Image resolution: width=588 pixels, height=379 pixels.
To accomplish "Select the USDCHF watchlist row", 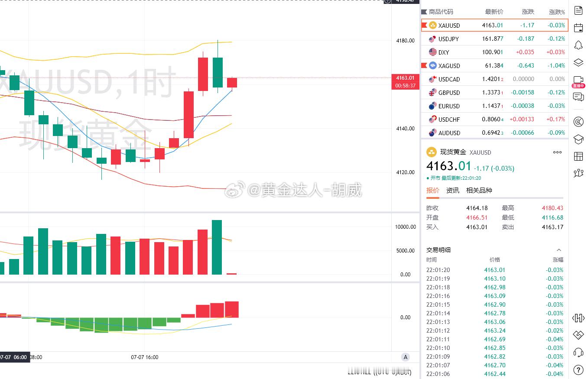I will click(x=494, y=120).
